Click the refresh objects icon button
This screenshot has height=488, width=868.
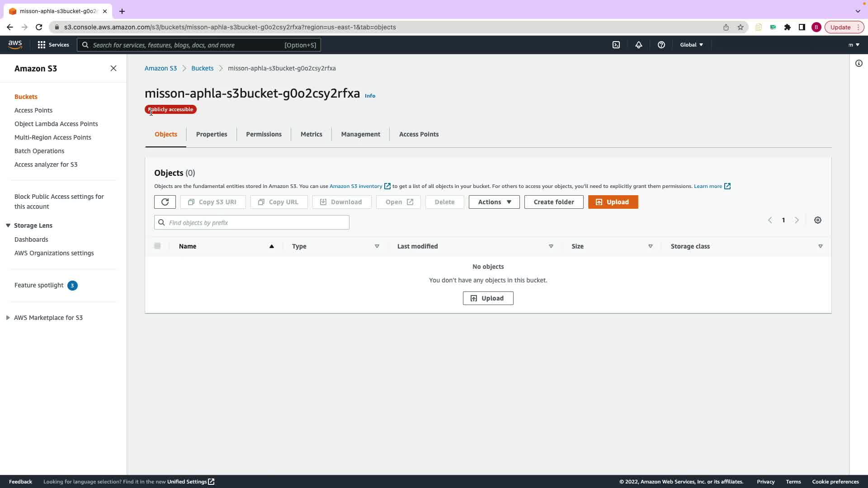point(165,202)
